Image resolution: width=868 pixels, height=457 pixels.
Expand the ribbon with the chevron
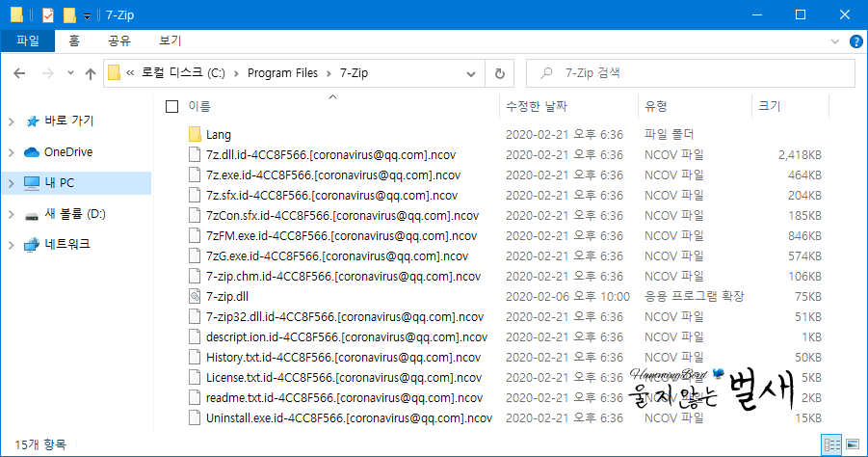point(835,41)
